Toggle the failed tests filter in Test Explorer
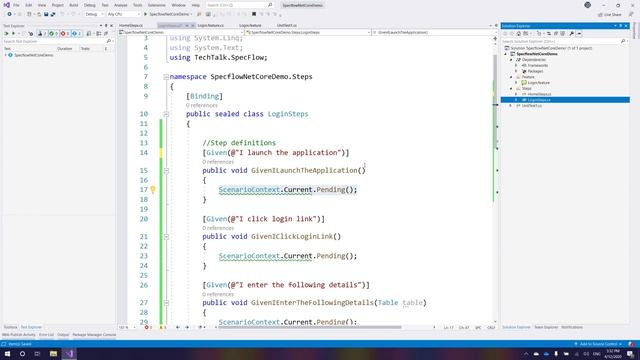Viewport: 640px width, 360px height. (x=65, y=33)
